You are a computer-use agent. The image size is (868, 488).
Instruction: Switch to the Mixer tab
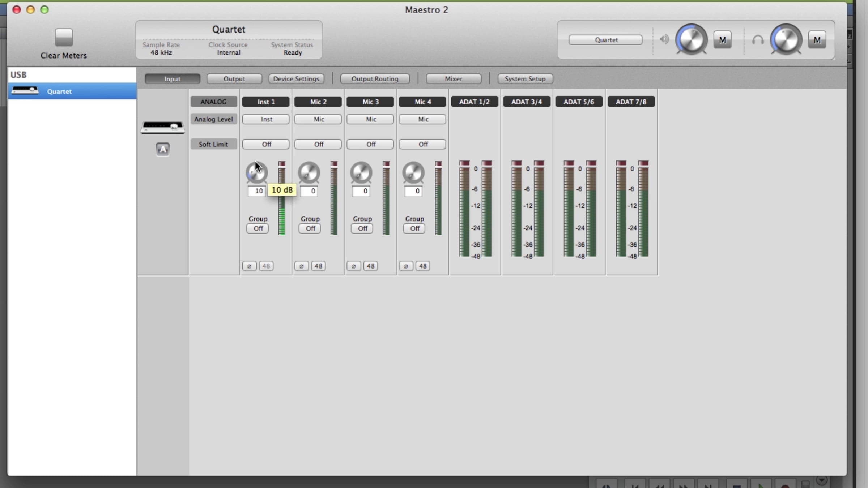454,79
